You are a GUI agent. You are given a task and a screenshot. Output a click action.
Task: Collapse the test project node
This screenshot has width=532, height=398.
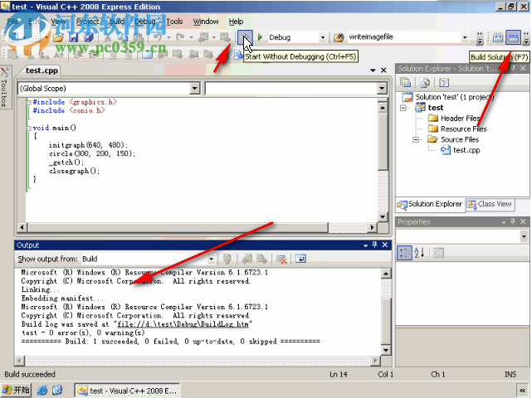[x=403, y=108]
